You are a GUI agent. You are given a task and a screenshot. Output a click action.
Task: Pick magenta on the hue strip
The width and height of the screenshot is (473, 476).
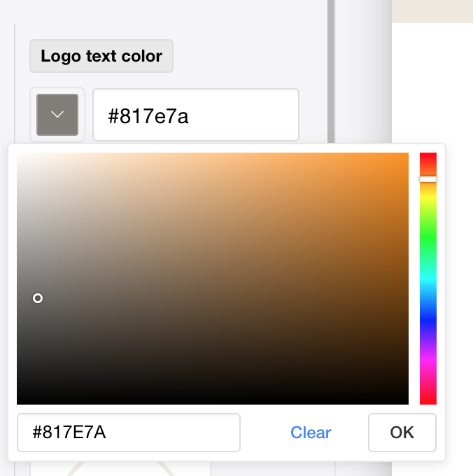pos(428,363)
